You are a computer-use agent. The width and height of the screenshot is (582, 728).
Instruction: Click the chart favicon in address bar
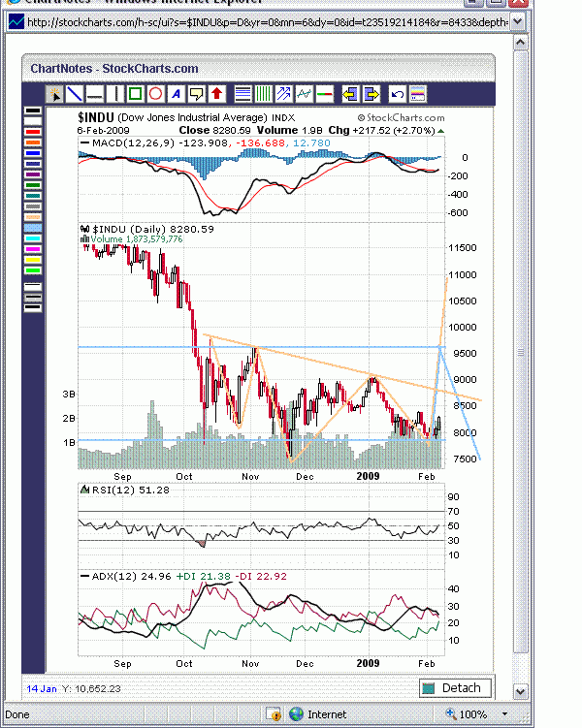click(16, 21)
